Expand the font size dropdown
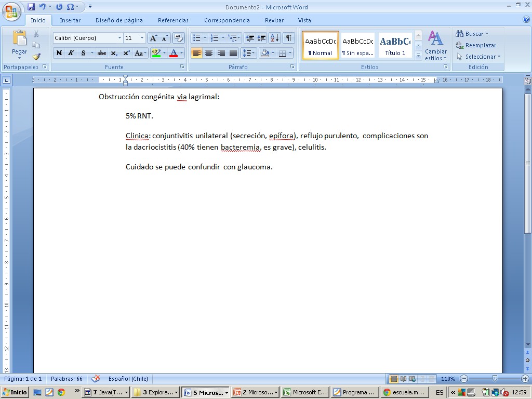 [x=142, y=38]
